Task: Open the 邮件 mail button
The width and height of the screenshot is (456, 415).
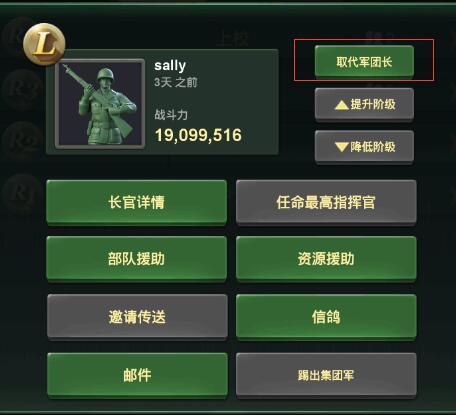Action: 137,375
